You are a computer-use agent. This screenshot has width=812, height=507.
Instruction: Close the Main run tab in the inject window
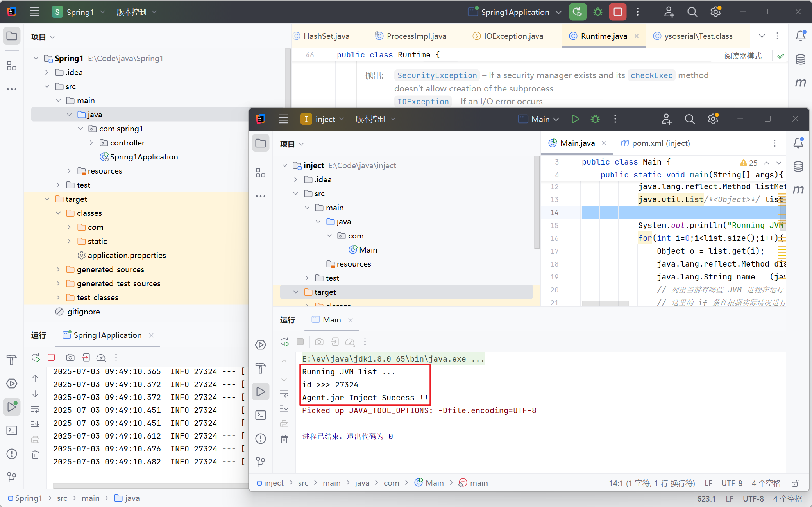(x=351, y=320)
